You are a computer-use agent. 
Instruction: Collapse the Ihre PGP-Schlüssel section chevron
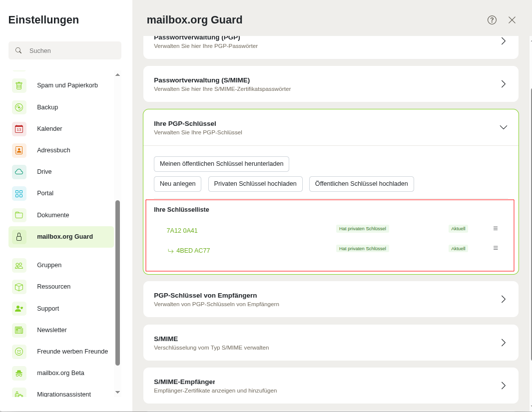pos(504,127)
